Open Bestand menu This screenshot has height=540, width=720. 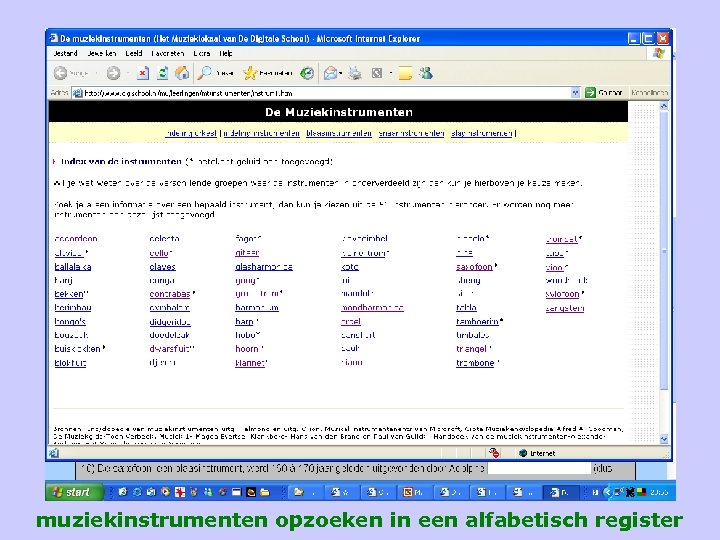[x=65, y=53]
